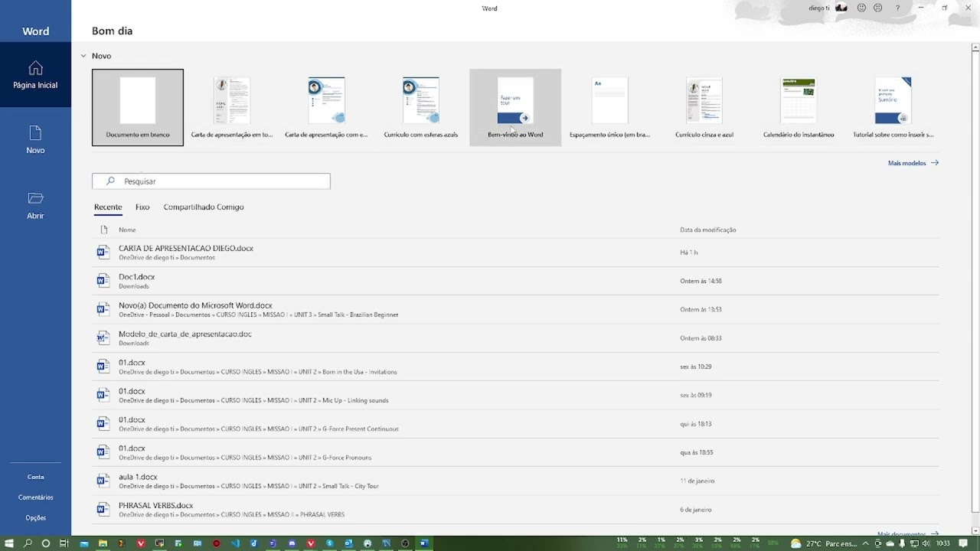Image resolution: width=980 pixels, height=551 pixels.
Task: Open Outlook from taskbar
Action: coord(348,543)
